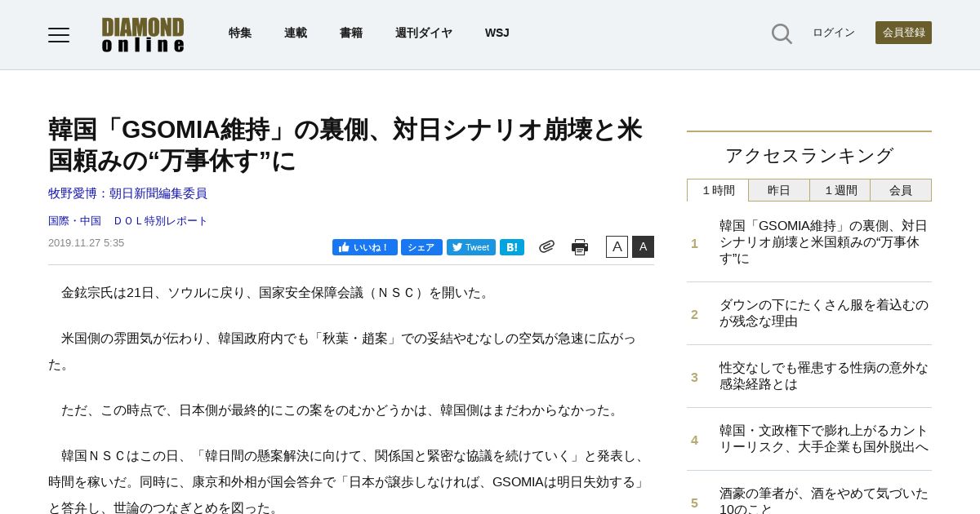980x514 pixels.
Task: Click the paragraph starting 金鉉宗氏は21日
Action: [x=277, y=293]
